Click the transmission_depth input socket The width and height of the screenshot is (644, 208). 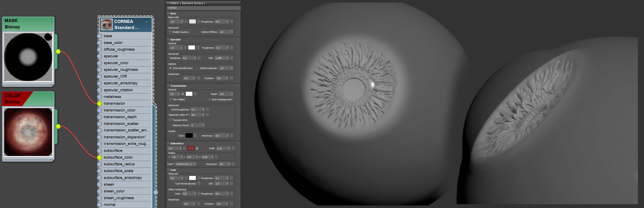click(x=99, y=117)
